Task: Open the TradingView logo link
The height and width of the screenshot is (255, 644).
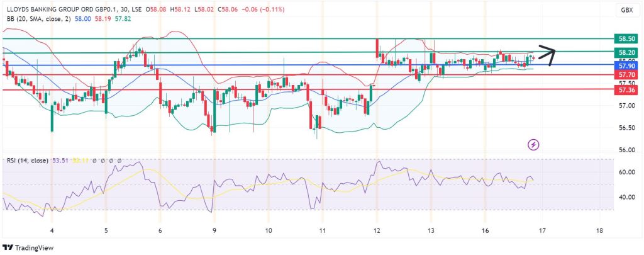Action: 28,248
